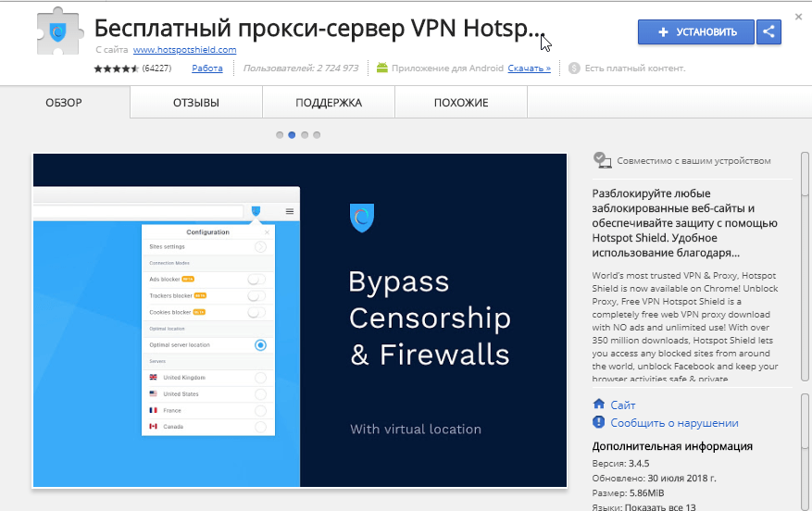The width and height of the screenshot is (812, 511).
Task: Click the France flag icon
Action: tap(154, 410)
